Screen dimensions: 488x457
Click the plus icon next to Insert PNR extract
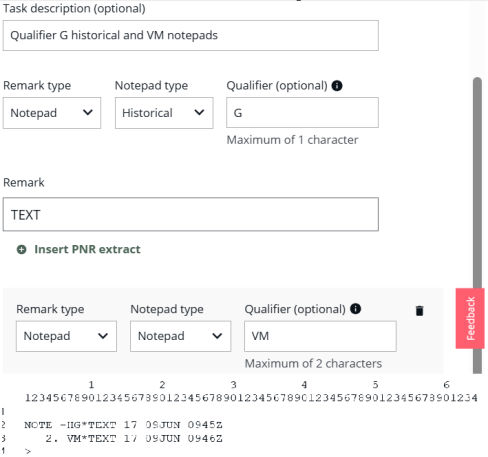[x=22, y=249]
